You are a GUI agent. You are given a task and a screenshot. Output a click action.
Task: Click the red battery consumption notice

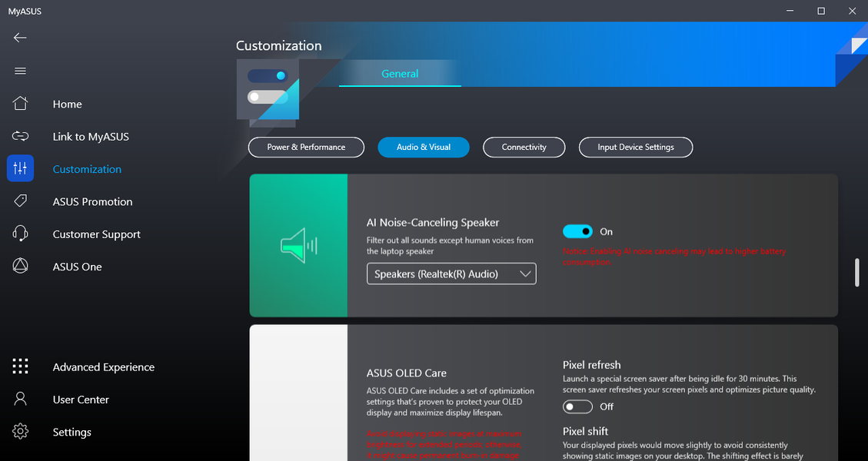674,256
